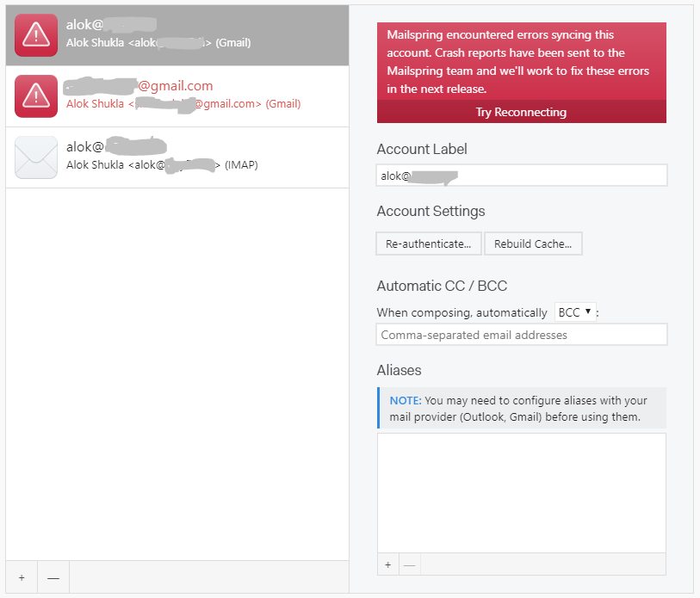Click the red Alok Shukla @gmail.com> (Gmail) line

[x=183, y=104]
